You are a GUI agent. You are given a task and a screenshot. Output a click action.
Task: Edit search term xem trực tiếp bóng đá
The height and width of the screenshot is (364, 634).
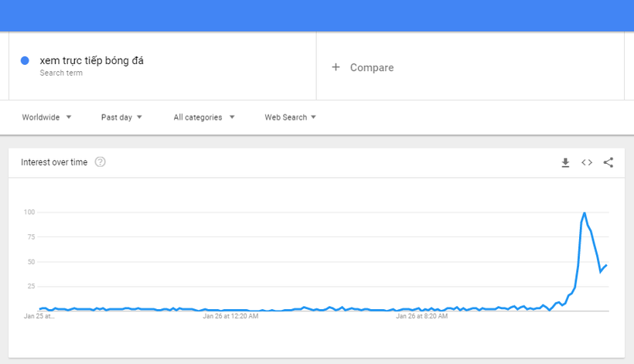pyautogui.click(x=91, y=60)
